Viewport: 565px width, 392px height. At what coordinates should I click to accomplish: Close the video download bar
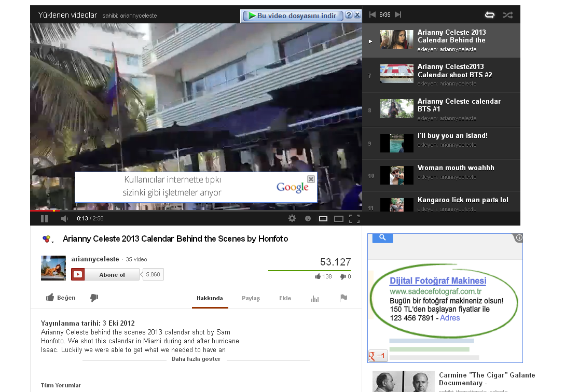[357, 15]
